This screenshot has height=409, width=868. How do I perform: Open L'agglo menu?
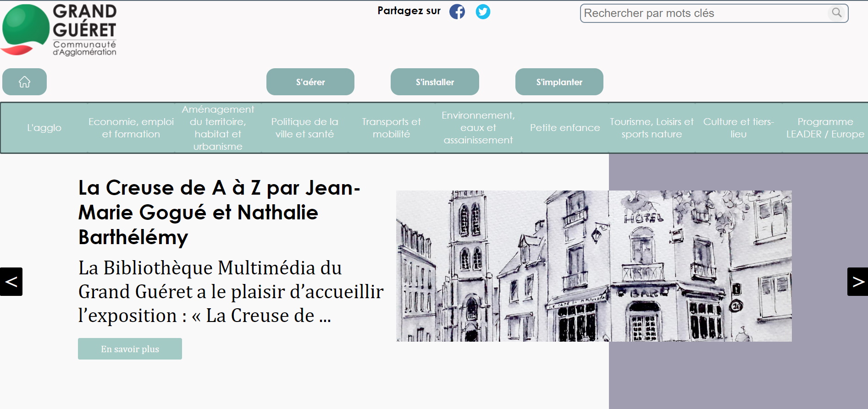pyautogui.click(x=44, y=128)
